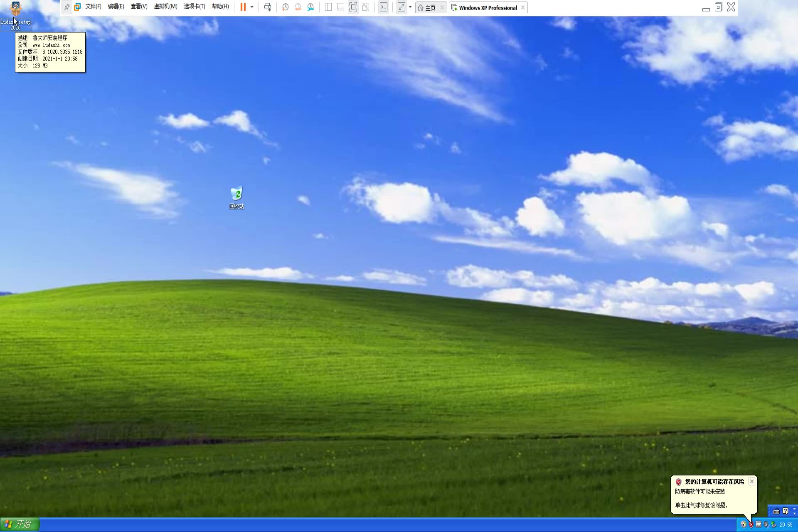Open the console view icon

tap(384, 7)
